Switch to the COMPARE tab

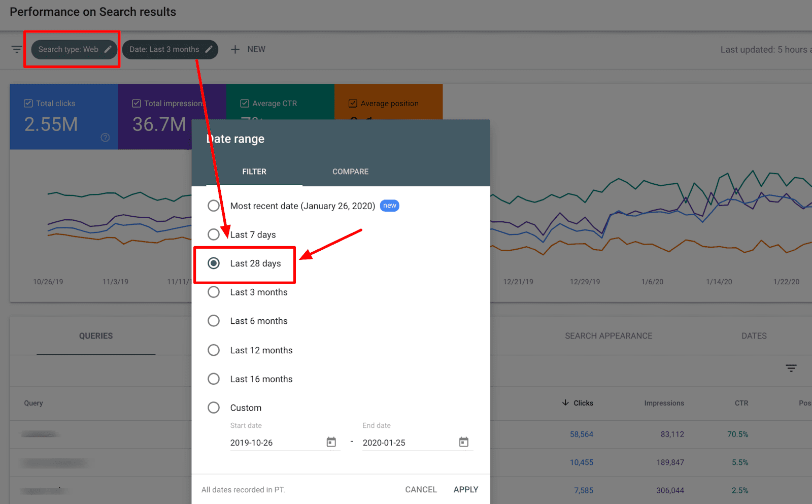pos(350,172)
